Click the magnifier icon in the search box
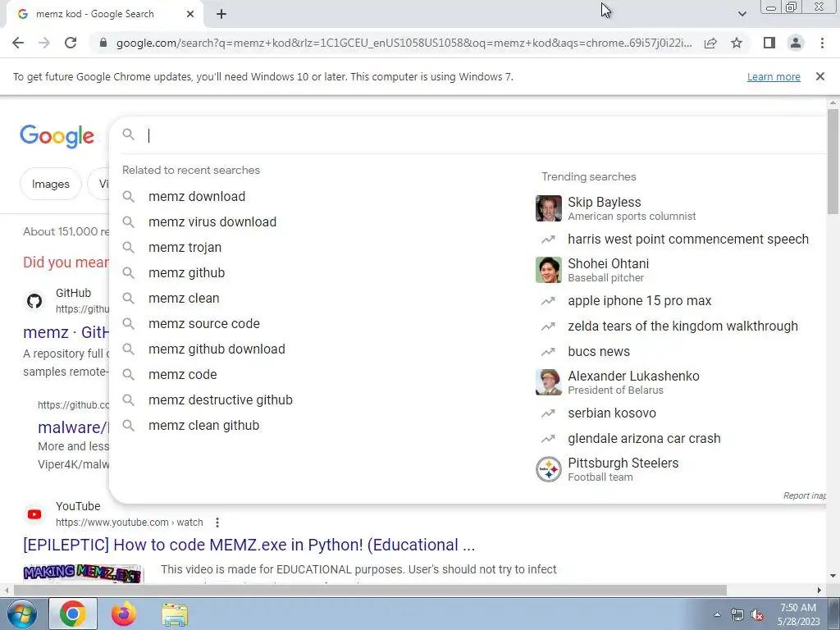The image size is (840, 630). click(x=129, y=134)
